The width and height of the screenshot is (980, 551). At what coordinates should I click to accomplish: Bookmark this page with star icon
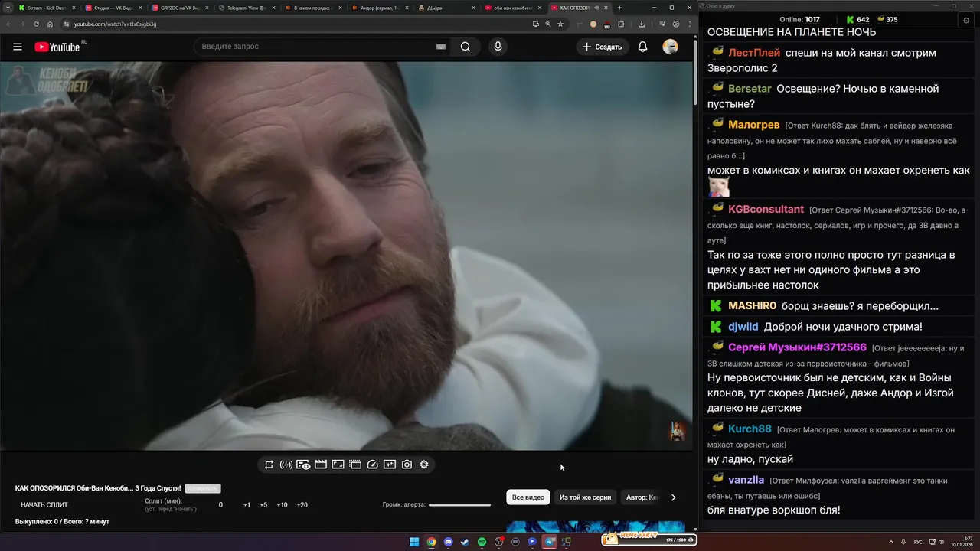point(560,24)
